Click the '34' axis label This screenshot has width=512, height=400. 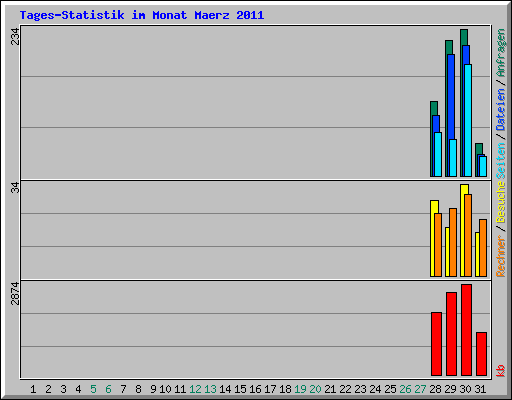tap(15, 188)
